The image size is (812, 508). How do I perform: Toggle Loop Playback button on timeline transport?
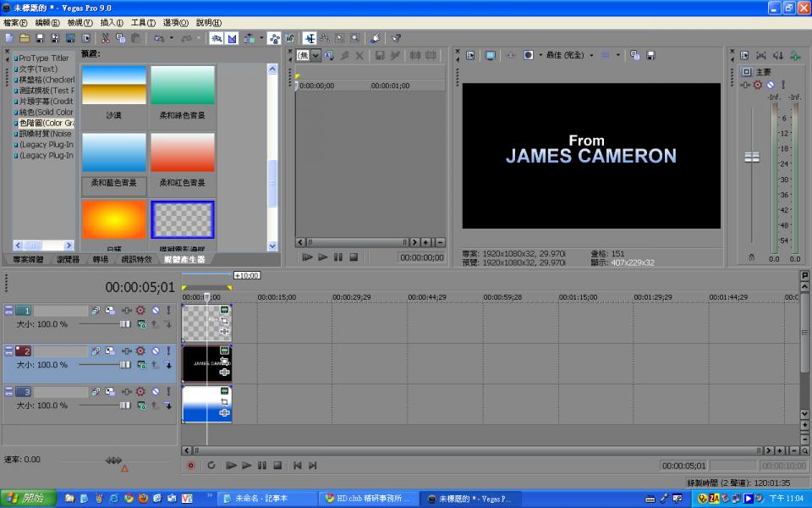pos(211,465)
